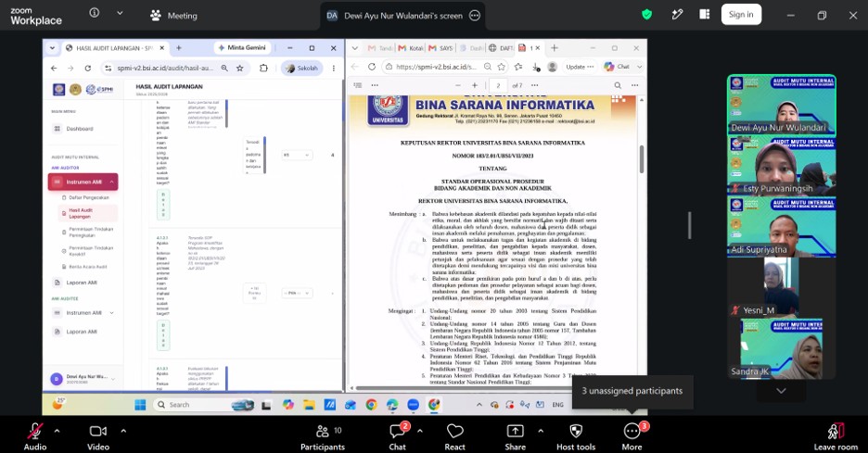Click the PDF page number field
Image resolution: width=868 pixels, height=453 pixels.
[x=498, y=85]
